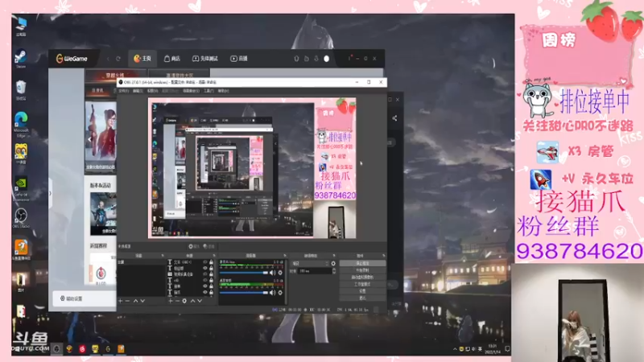The height and width of the screenshot is (362, 644).
Task: Pop out the Audio Mixer dock panel
Action: click(x=285, y=256)
